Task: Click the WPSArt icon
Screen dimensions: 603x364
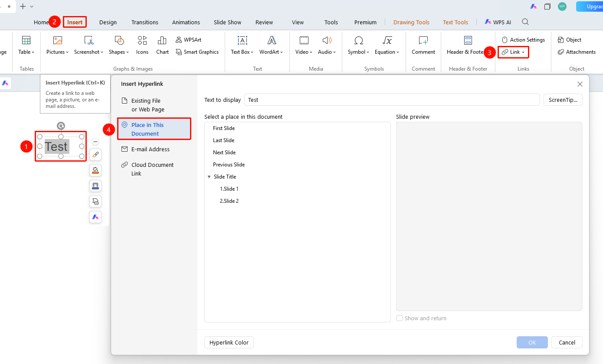Action: (179, 40)
